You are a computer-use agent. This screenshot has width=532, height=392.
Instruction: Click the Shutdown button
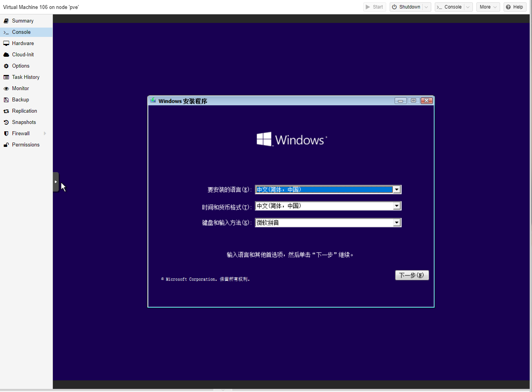tap(406, 7)
